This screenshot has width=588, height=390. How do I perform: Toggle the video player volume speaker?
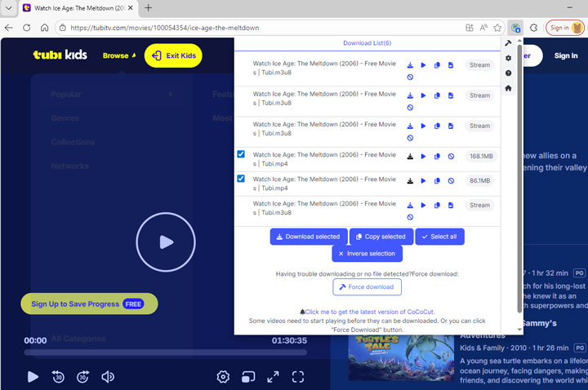coord(108,377)
